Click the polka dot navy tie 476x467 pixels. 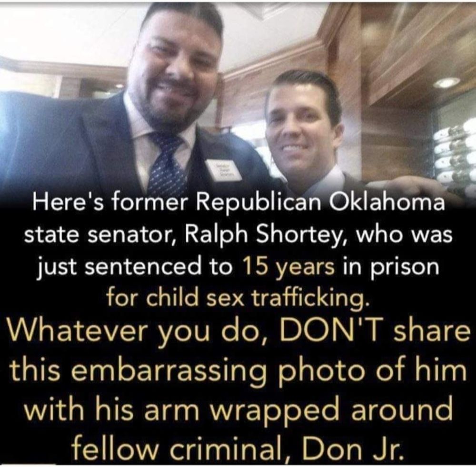[x=168, y=164]
